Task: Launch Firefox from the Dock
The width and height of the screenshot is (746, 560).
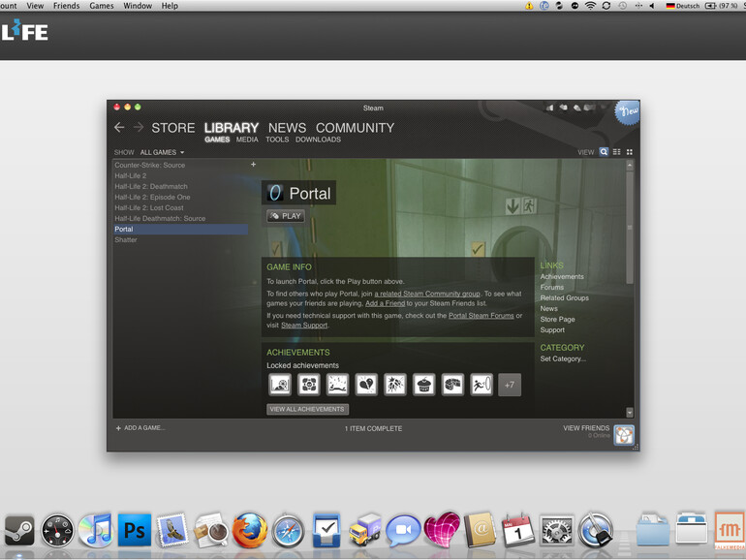Action: 250,530
